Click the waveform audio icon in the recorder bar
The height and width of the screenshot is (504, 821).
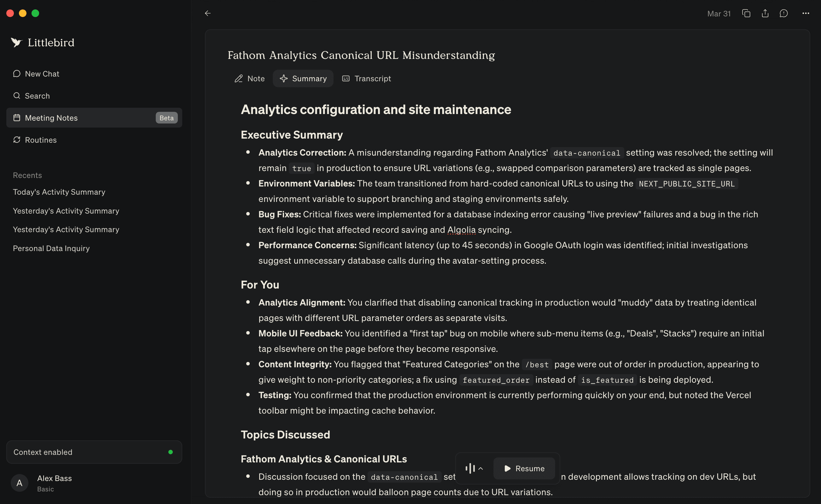point(470,468)
